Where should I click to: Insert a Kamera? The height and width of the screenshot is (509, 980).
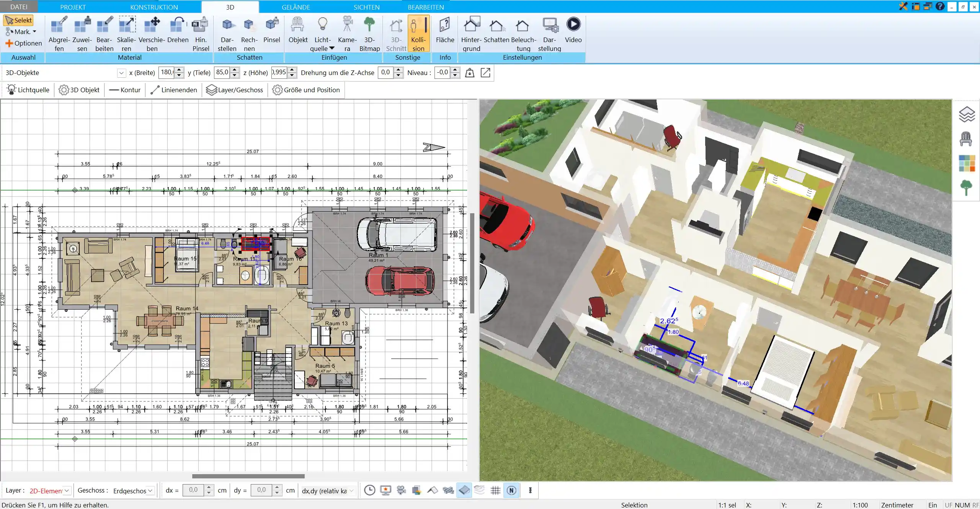pyautogui.click(x=347, y=34)
